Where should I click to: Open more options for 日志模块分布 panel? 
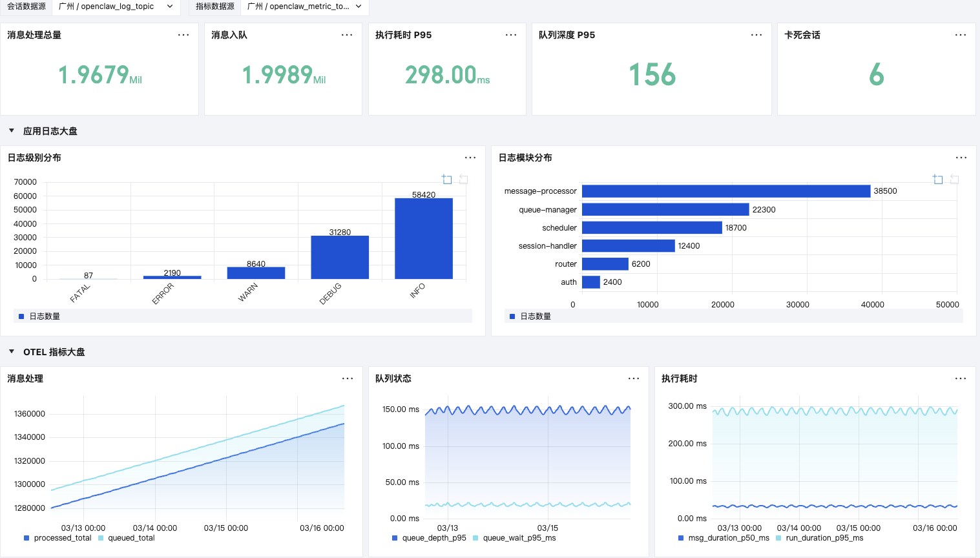(x=961, y=158)
